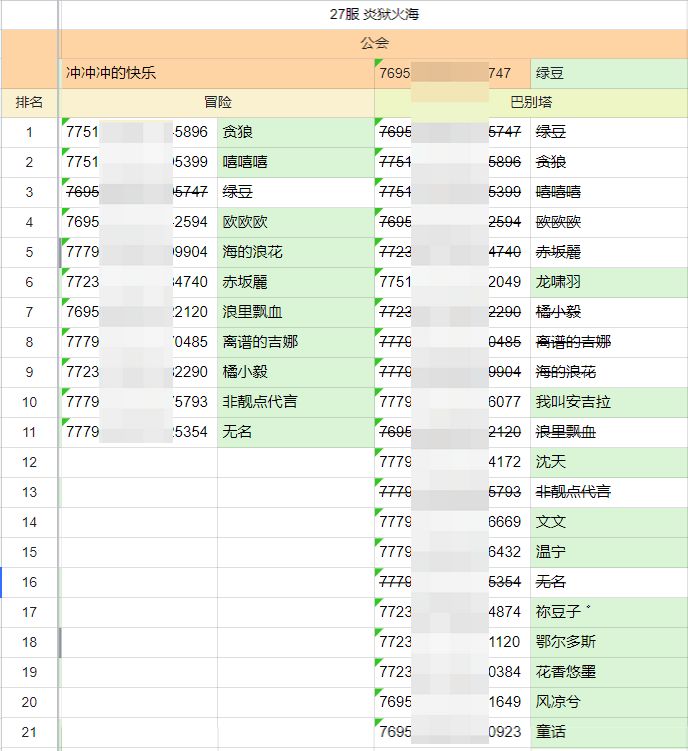Select rank number 21 cell
This screenshot has width=688, height=751.
pyautogui.click(x=29, y=732)
